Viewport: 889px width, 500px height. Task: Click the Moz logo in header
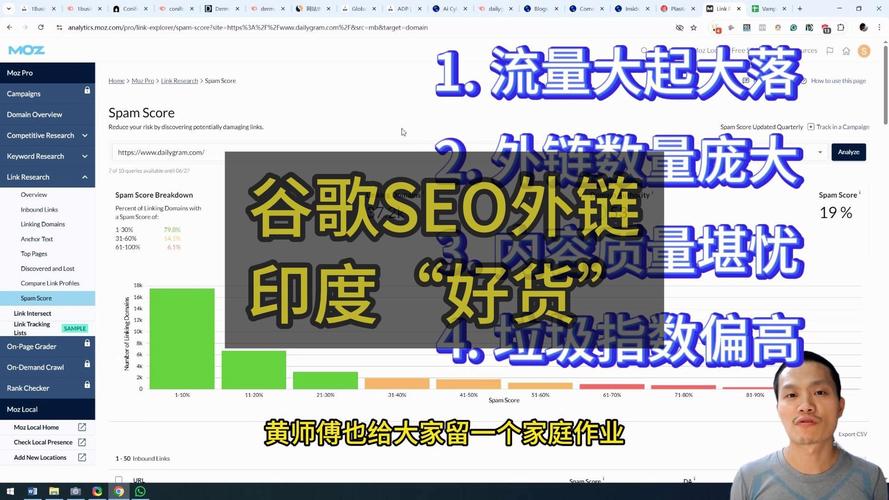26,50
